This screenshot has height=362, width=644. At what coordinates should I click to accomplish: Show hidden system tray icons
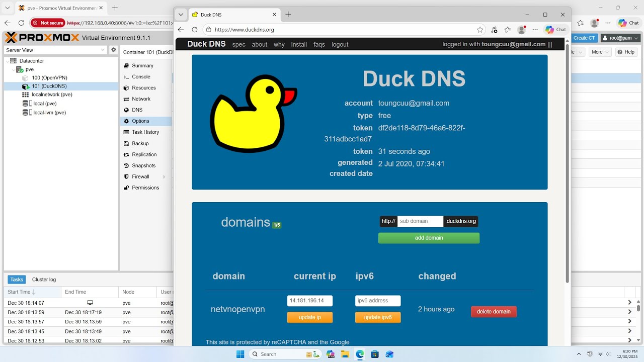coord(579,354)
